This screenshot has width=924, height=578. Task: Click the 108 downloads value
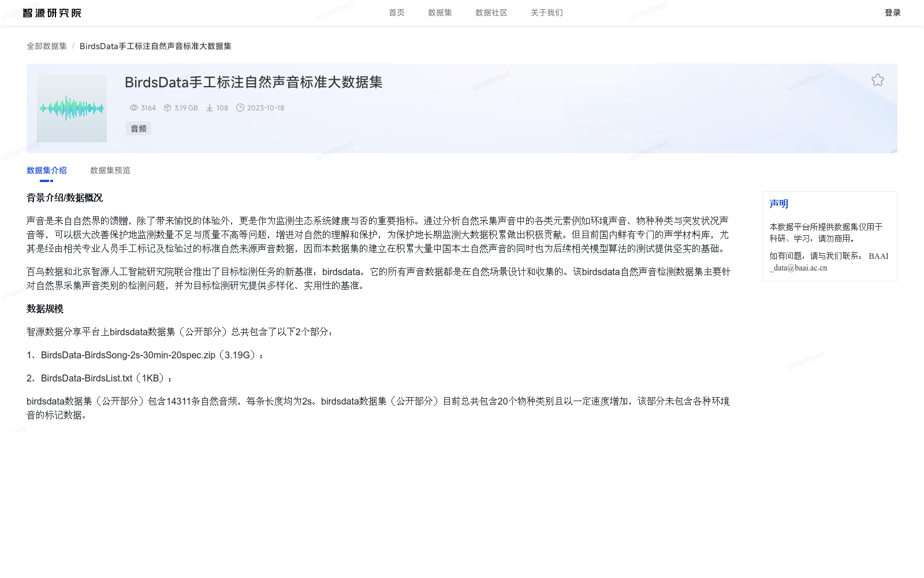point(222,108)
